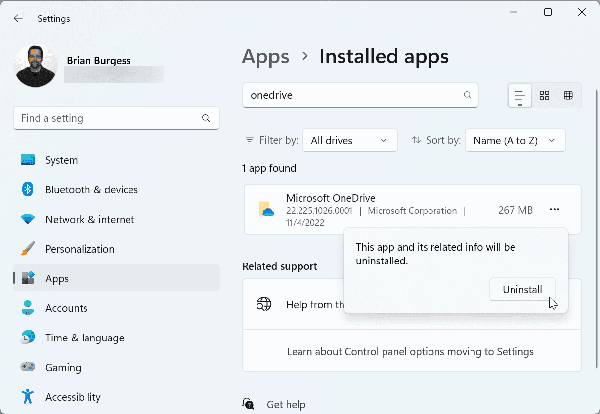Click the Get help chat icon
This screenshot has height=414, width=600.
[248, 404]
